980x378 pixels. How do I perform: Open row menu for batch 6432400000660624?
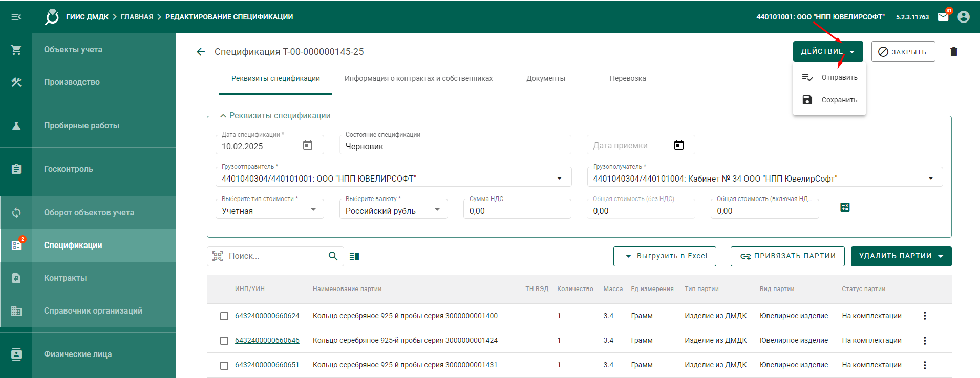click(925, 316)
